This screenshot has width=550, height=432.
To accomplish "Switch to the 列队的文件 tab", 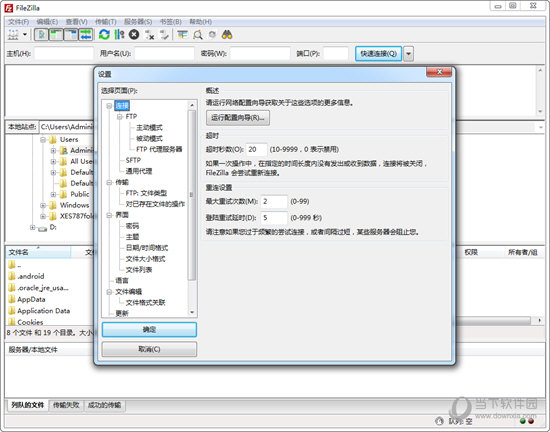I will pos(27,405).
